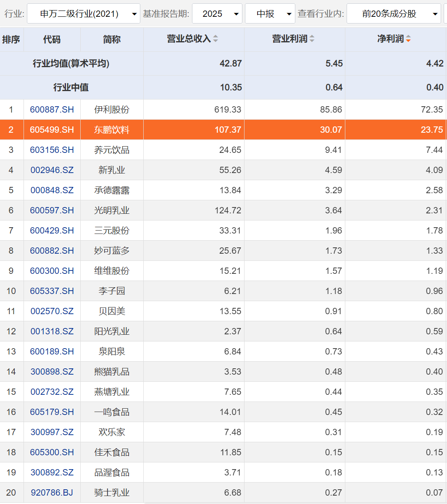Select the 燕塘乳业 name cell
Screen dimensions: 447x504
point(112,392)
